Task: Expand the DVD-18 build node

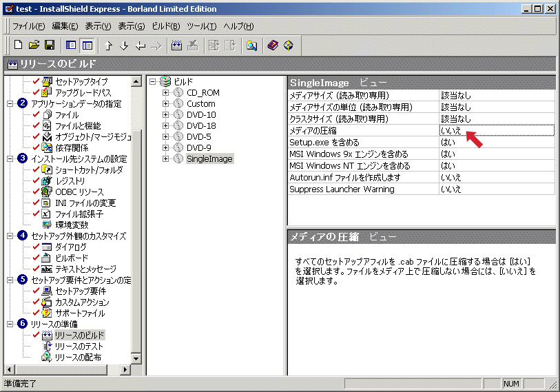Action: tap(165, 126)
